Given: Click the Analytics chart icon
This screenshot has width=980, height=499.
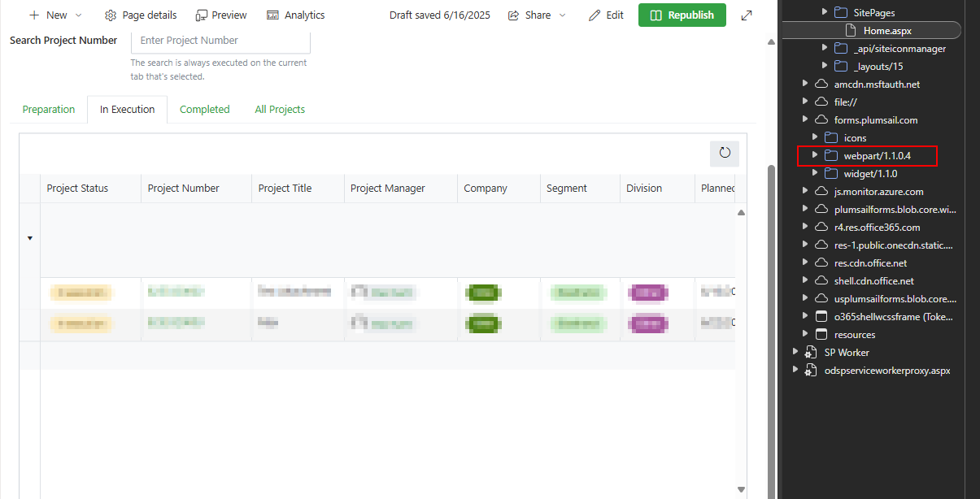Looking at the screenshot, I should pyautogui.click(x=272, y=15).
